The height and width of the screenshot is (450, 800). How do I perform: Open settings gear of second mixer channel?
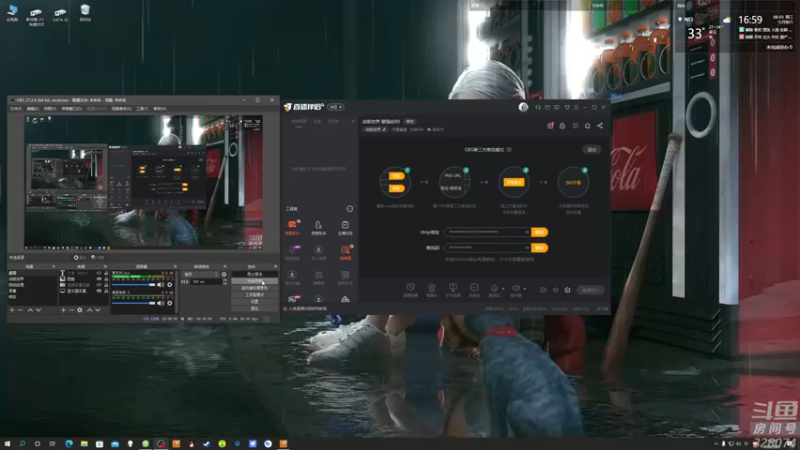pyautogui.click(x=169, y=303)
